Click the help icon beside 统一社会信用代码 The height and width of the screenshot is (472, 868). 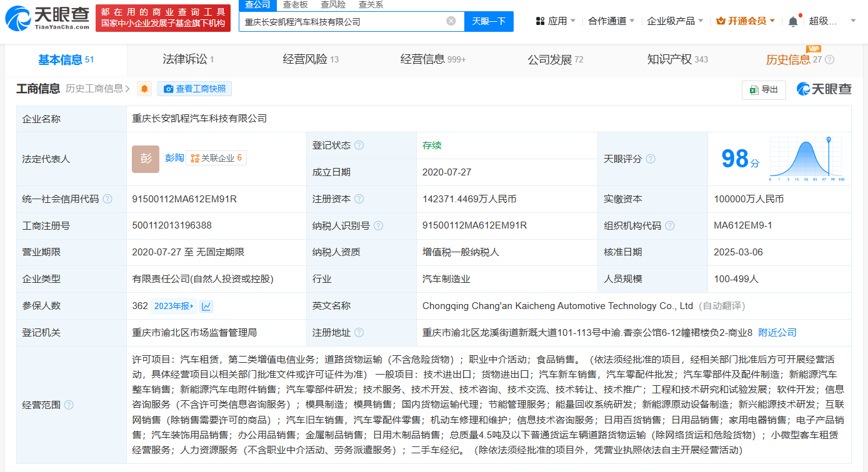point(107,199)
